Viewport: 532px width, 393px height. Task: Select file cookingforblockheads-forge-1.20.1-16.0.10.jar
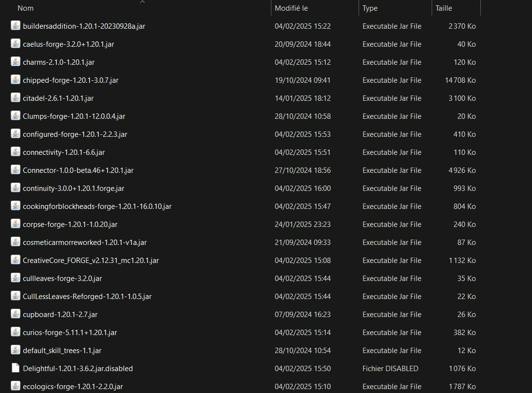tap(97, 206)
